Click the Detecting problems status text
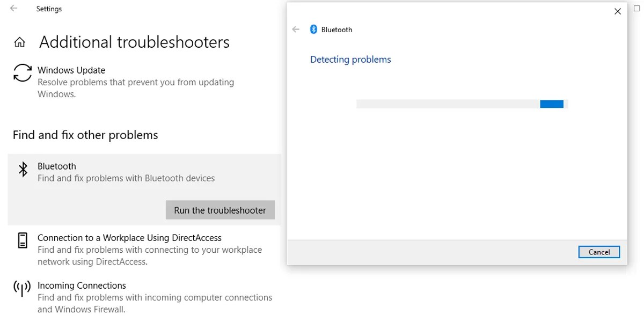The image size is (644, 322). point(350,59)
